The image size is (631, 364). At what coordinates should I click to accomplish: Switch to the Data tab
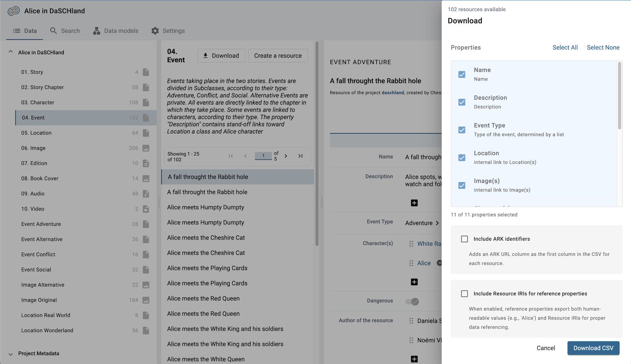(x=24, y=31)
